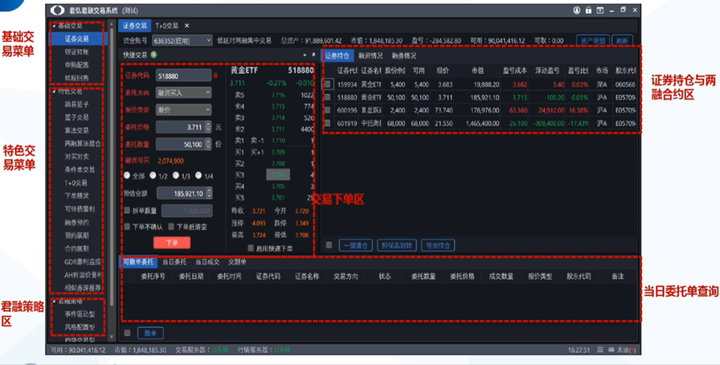Image resolution: width=720 pixels, height=365 pixels.
Task: Expand the 资金账号 account dropdown
Action: tap(182, 40)
